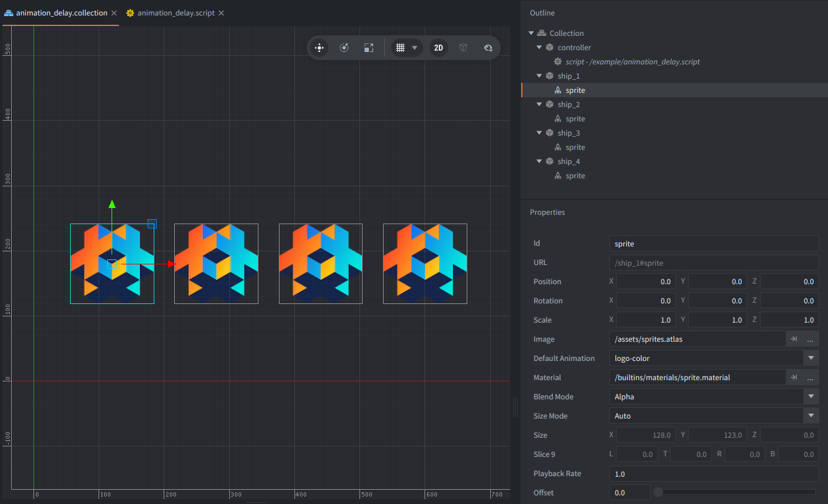Screen dimensions: 828x504
Task: Click the perspective camera icon
Action: [x=464, y=48]
